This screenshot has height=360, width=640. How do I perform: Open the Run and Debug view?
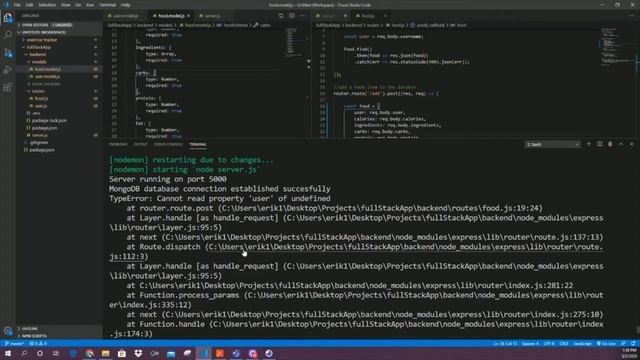[x=8, y=70]
